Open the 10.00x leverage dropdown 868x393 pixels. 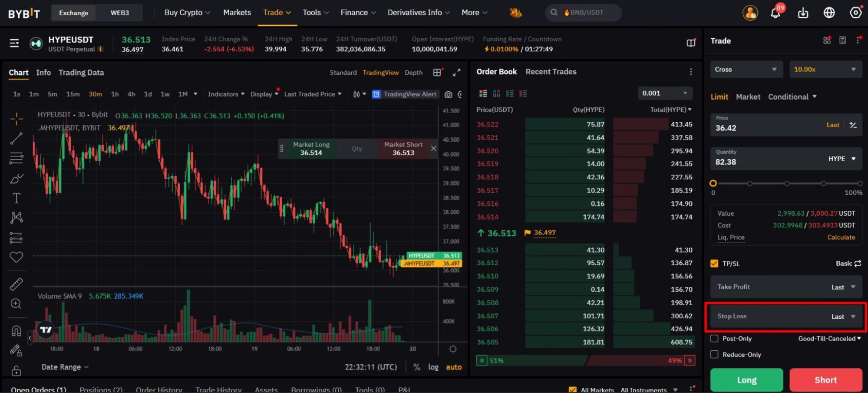pos(825,70)
